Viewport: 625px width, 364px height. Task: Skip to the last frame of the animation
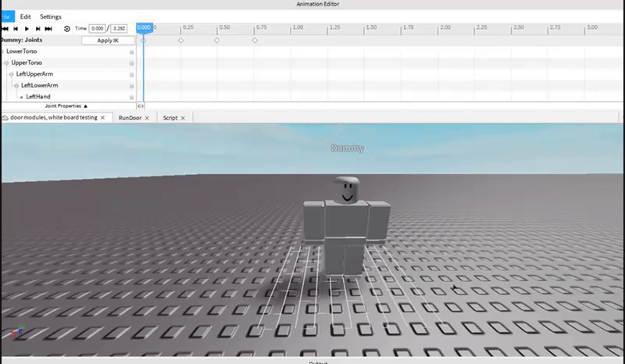pyautogui.click(x=48, y=29)
